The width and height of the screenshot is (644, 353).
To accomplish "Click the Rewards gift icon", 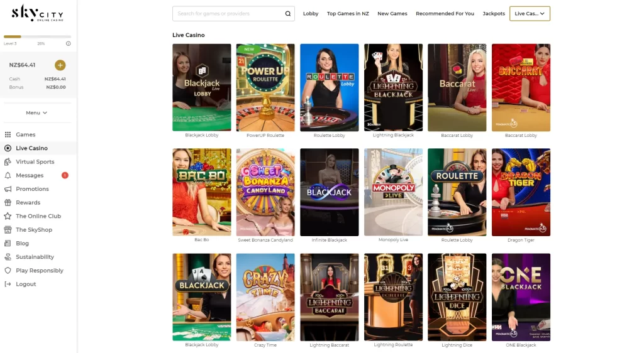I will pos(8,202).
